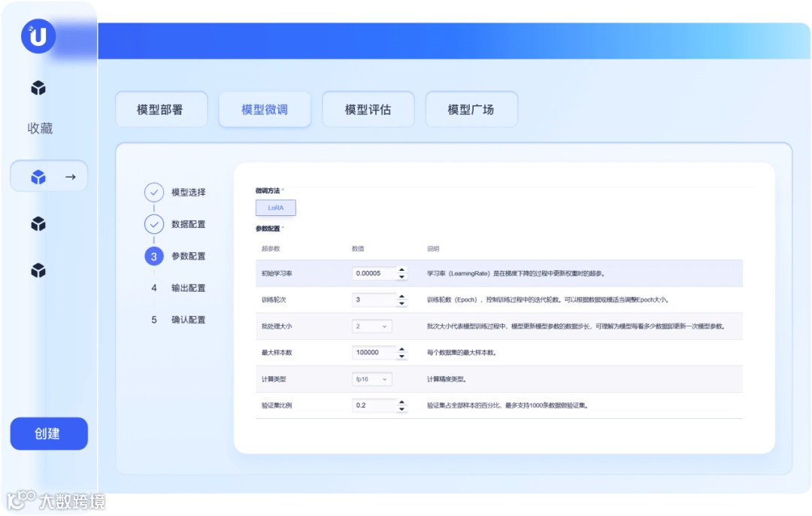The image size is (812, 516).
Task: Select the 参数配置 step label
Action: point(189,256)
